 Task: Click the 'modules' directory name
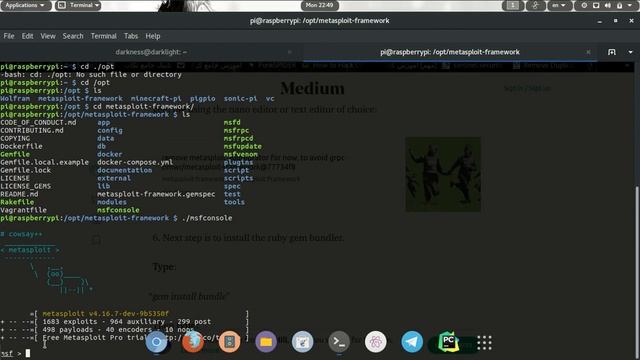(111, 202)
